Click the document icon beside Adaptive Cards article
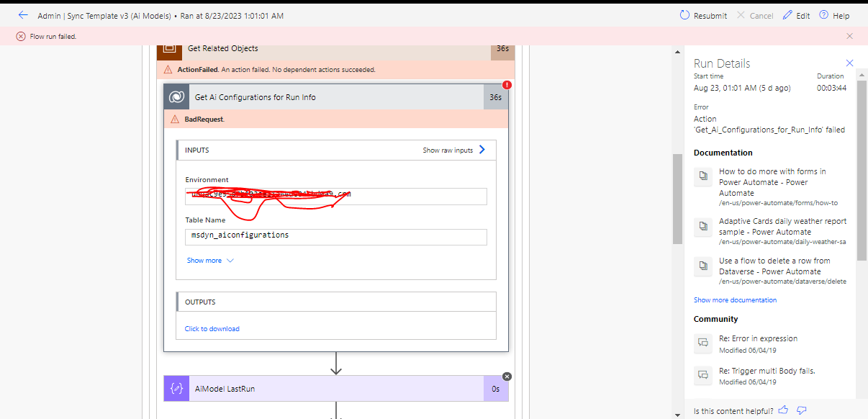The image size is (868, 419). click(x=702, y=227)
